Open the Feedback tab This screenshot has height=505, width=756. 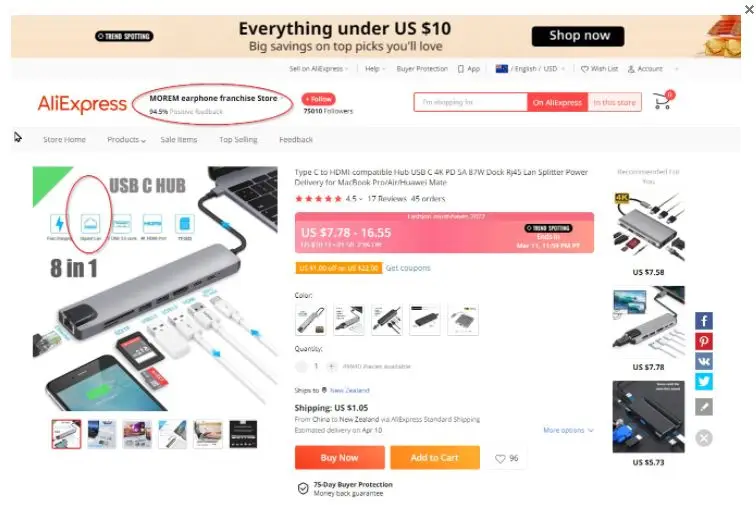296,139
